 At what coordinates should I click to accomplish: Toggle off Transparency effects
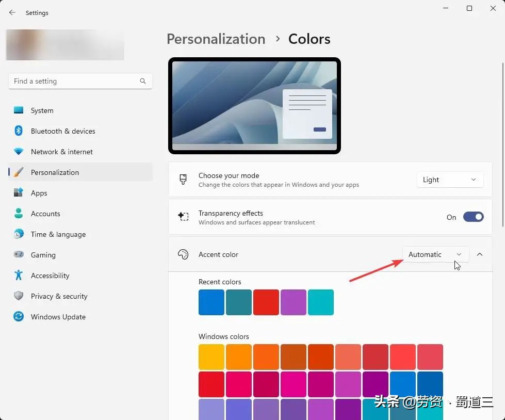coord(473,217)
